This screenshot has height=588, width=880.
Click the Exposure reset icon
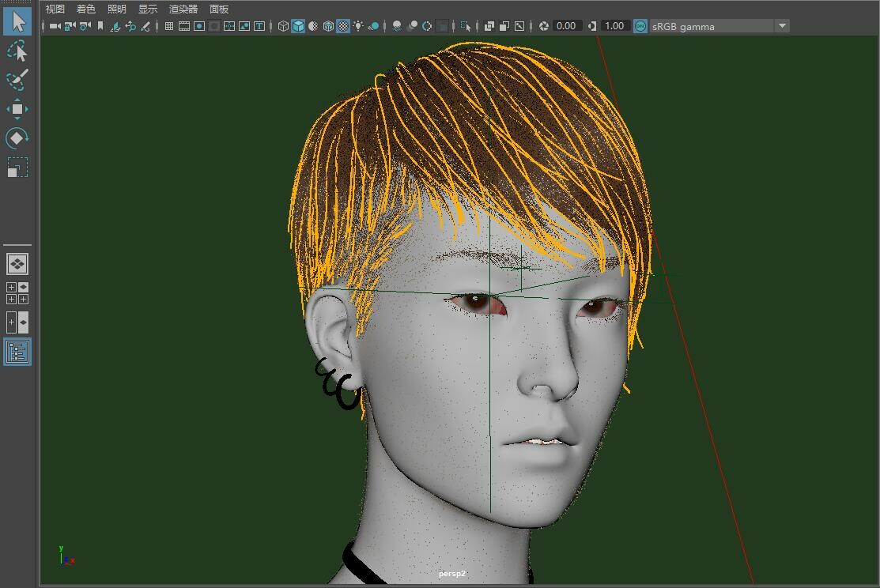544,26
